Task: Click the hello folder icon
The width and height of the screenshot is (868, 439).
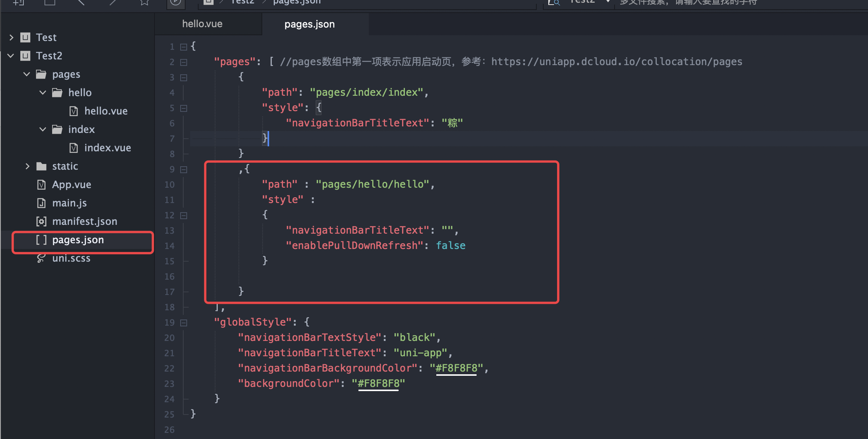Action: (x=58, y=92)
